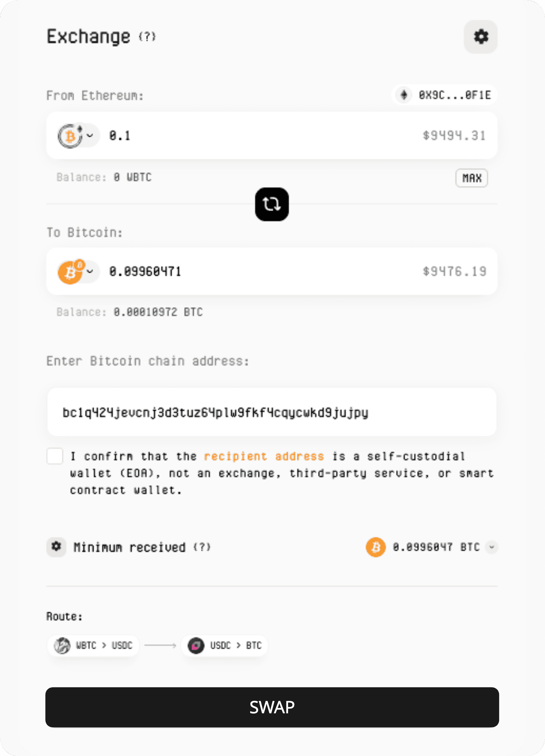Select the WBTC token icon in From field
The width and height of the screenshot is (545, 756).
tap(70, 135)
